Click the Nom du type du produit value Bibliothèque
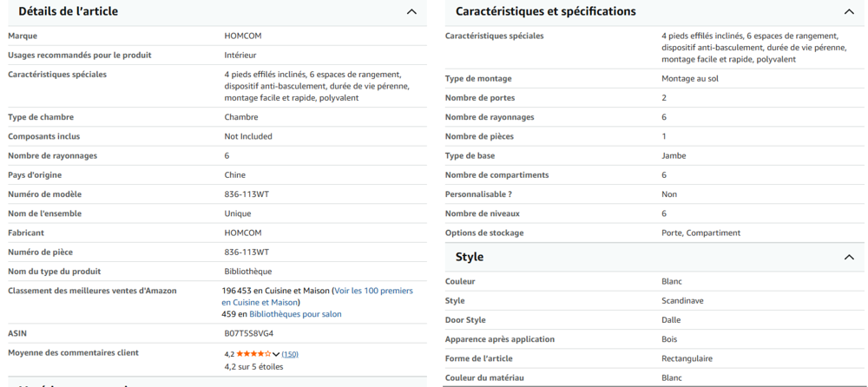 248,272
